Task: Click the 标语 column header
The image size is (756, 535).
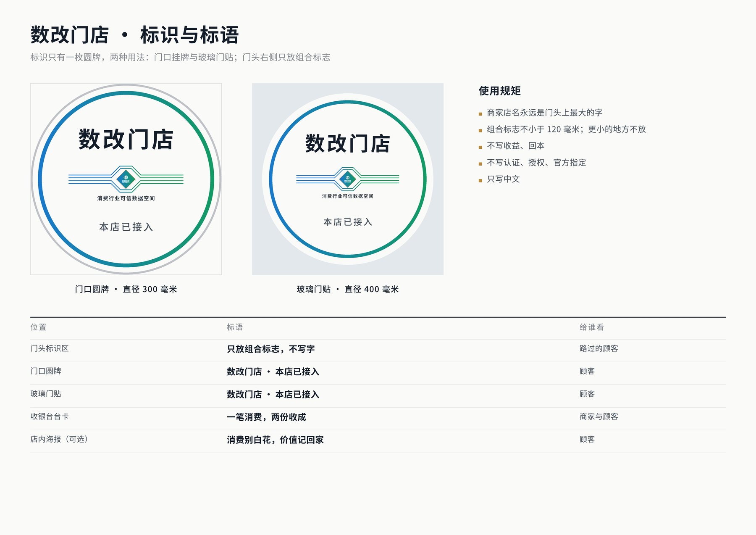Action: click(x=235, y=327)
